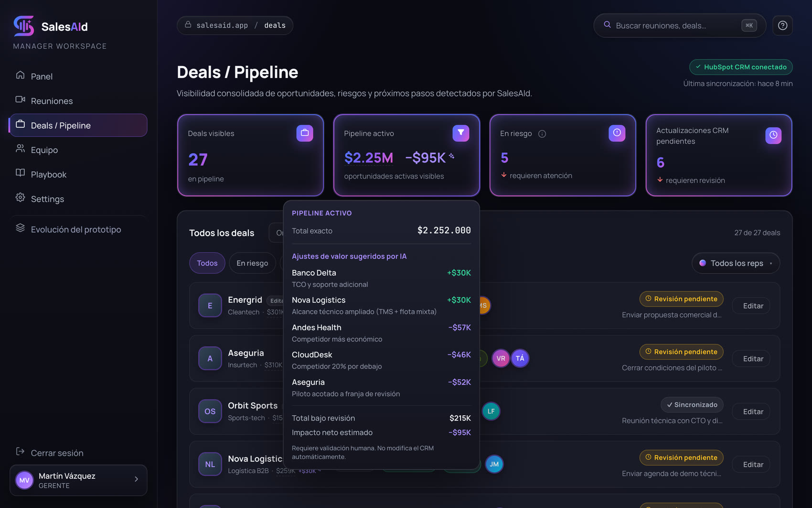Click Andes Health adjustment in popover
This screenshot has height=508, width=812.
pyautogui.click(x=381, y=333)
